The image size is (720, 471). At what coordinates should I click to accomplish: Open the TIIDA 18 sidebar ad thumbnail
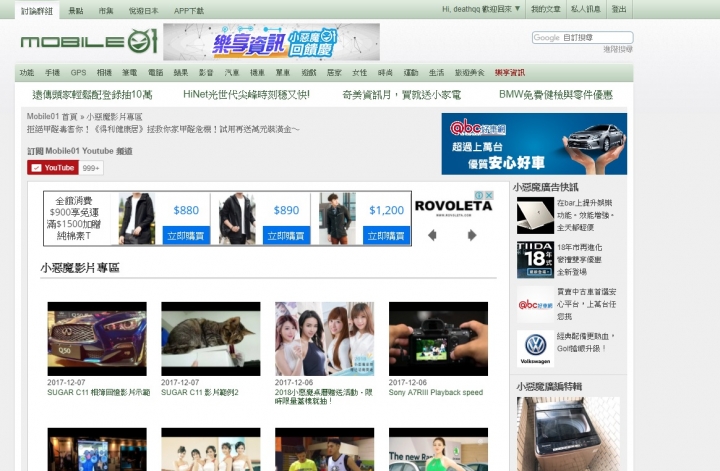(x=535, y=260)
